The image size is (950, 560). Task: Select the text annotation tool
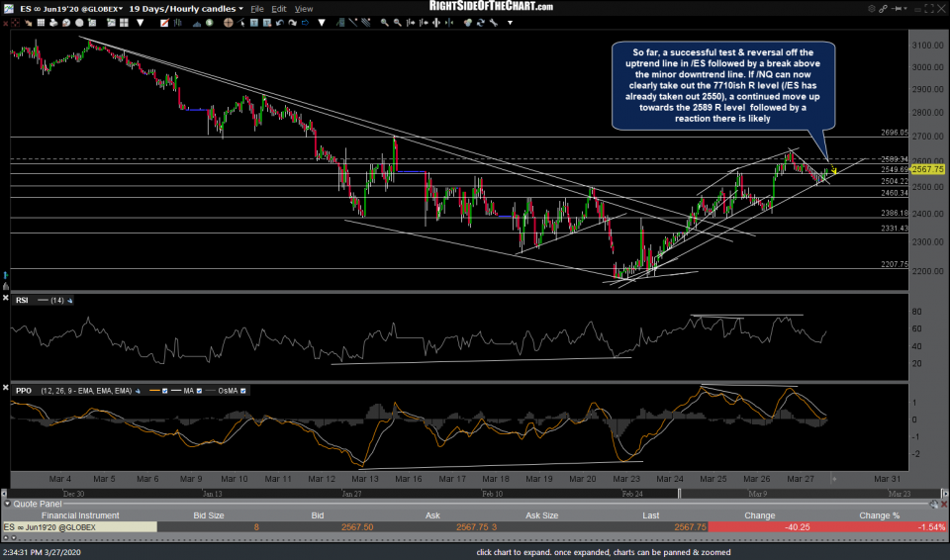click(254, 23)
